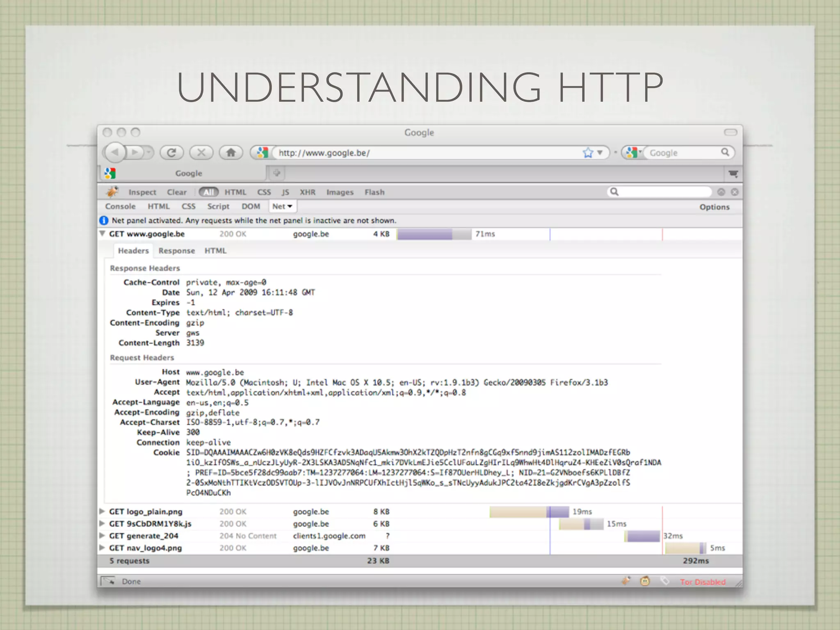The image size is (840, 630).
Task: Select the Google browser tab
Action: pos(183,173)
